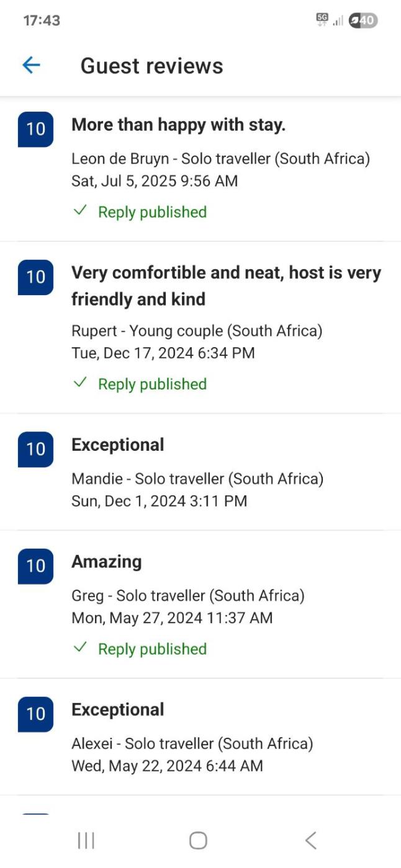Viewport: 401px width, 868px height.
Task: Tap Reply published under Rupert's review
Action: click(152, 384)
